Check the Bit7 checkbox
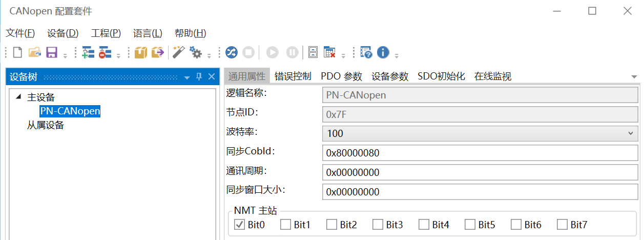This screenshot has height=240, width=644. tap(562, 225)
